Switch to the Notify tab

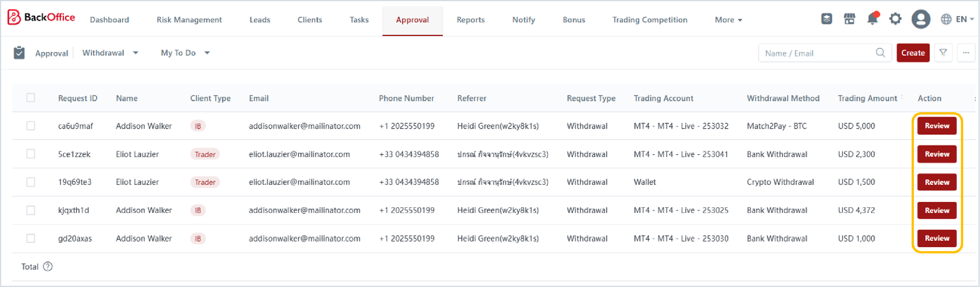(x=523, y=20)
